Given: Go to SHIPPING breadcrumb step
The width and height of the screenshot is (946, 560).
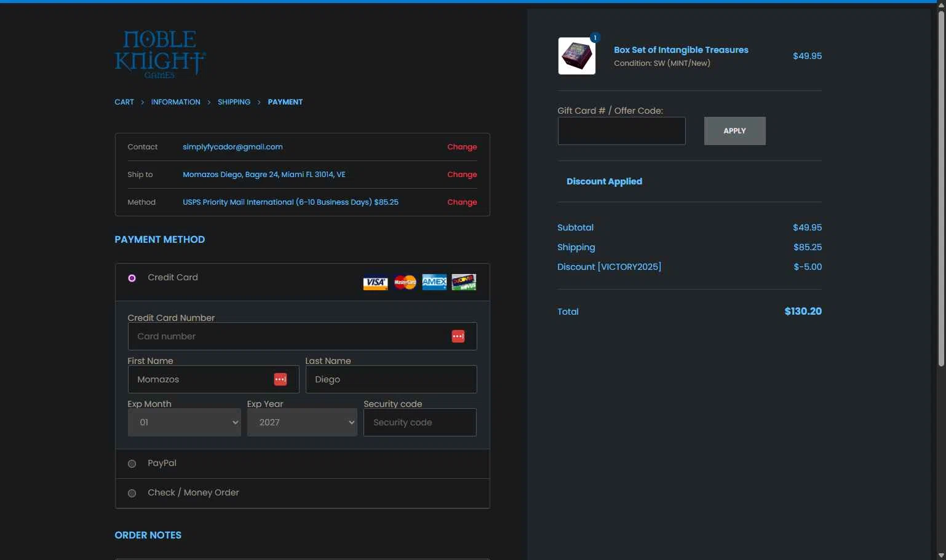Looking at the screenshot, I should (234, 102).
